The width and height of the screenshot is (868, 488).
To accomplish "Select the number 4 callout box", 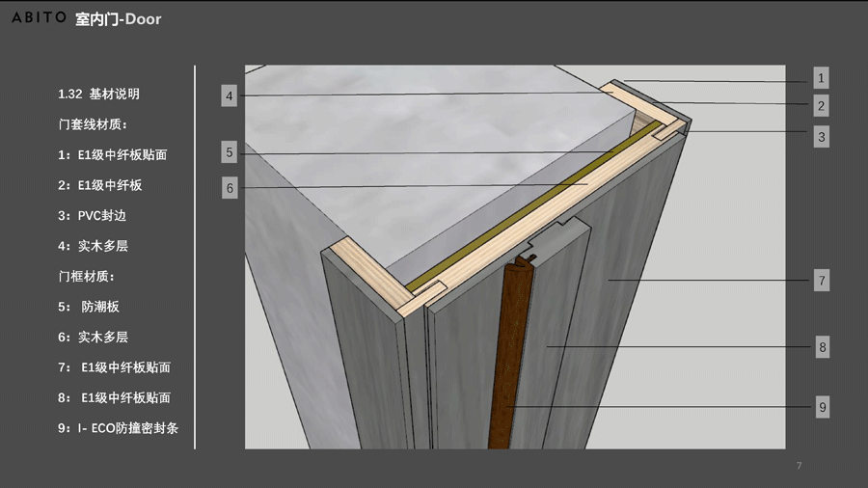I will click(229, 95).
